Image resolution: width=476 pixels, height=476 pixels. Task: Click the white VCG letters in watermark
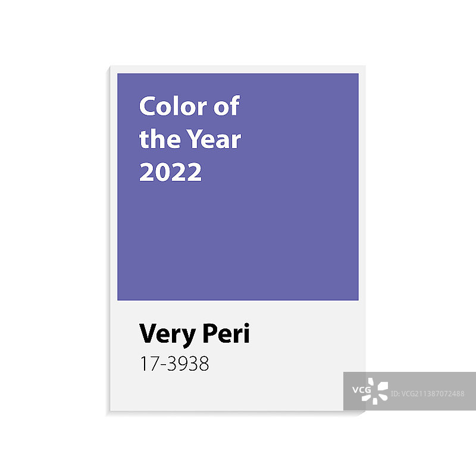tap(360, 391)
